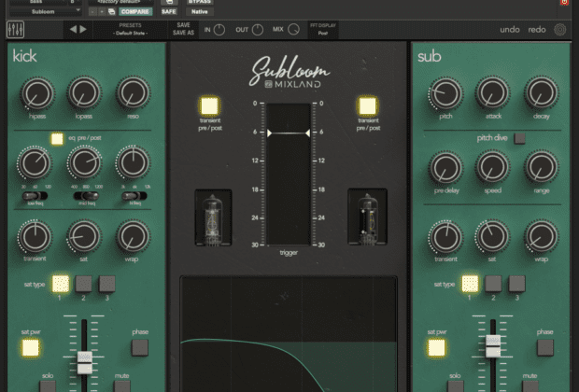Select kick sat type 3

click(x=107, y=284)
